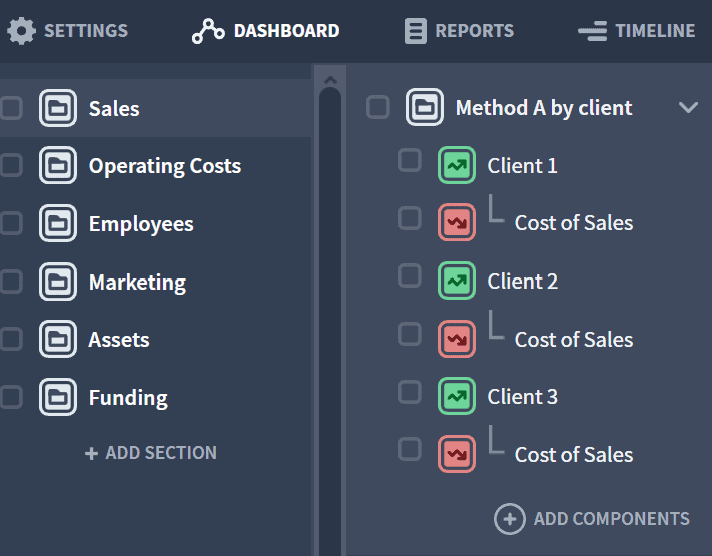Click the Operating Costs folder icon

[x=58, y=165]
